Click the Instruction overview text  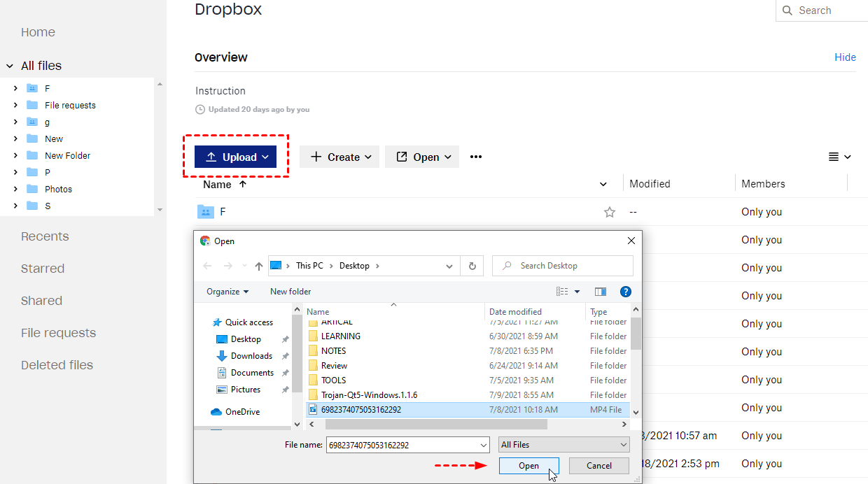coord(220,91)
